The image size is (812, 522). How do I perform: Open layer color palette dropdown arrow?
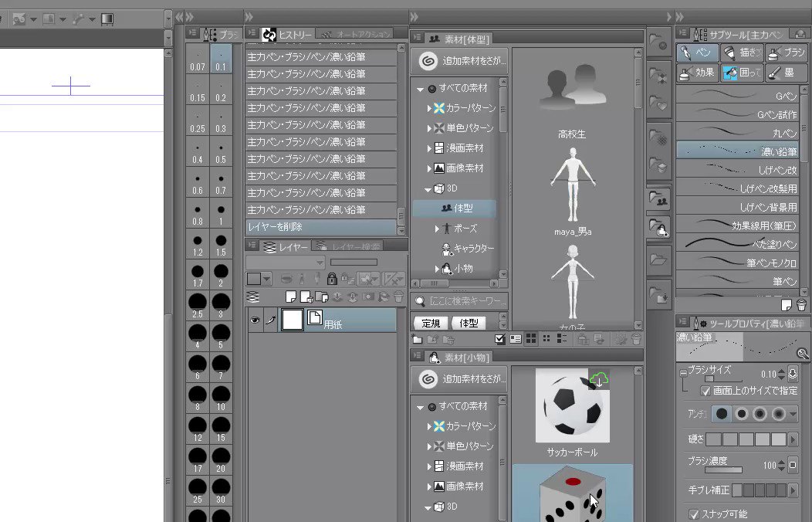(267, 279)
